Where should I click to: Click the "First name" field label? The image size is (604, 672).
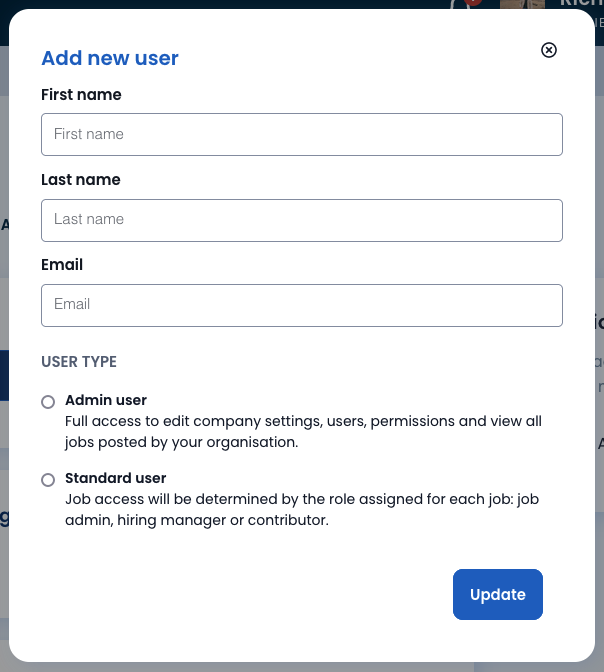[81, 95]
